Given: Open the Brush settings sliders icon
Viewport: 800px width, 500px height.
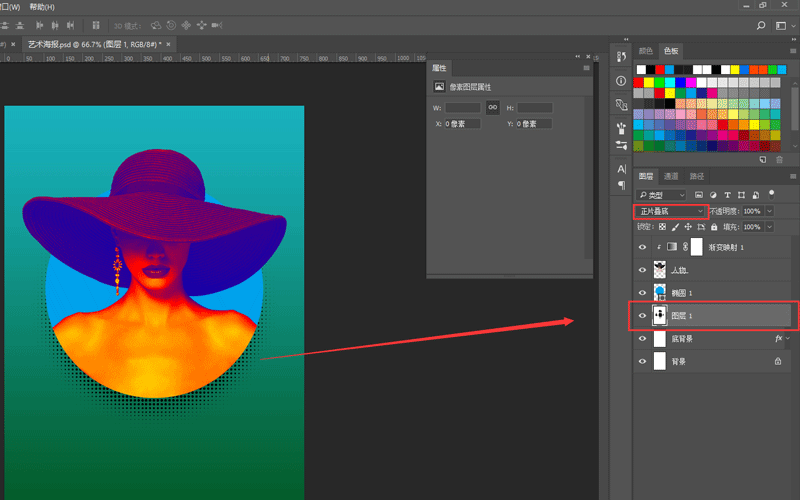Looking at the screenshot, I should pyautogui.click(x=621, y=145).
